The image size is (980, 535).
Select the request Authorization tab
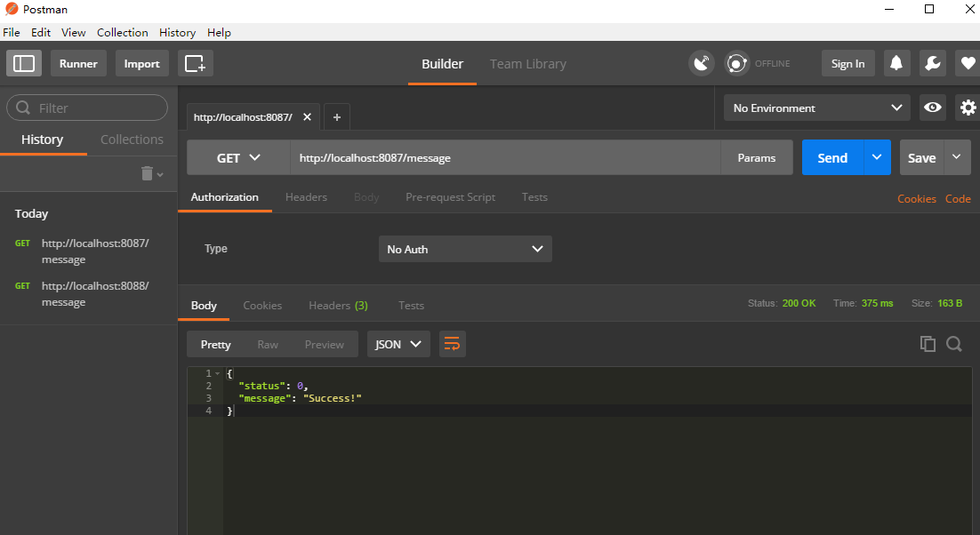(224, 196)
